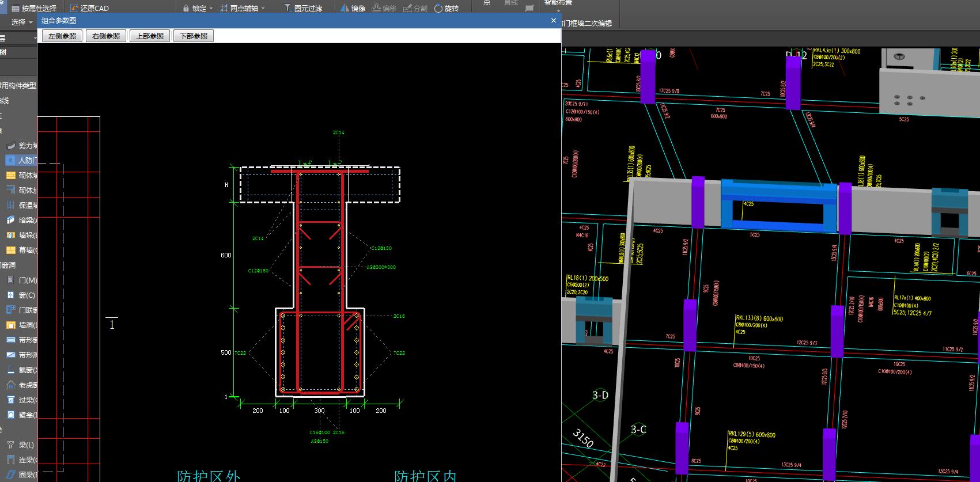Click the 带形窗 icon
980x482 pixels.
pyautogui.click(x=10, y=340)
